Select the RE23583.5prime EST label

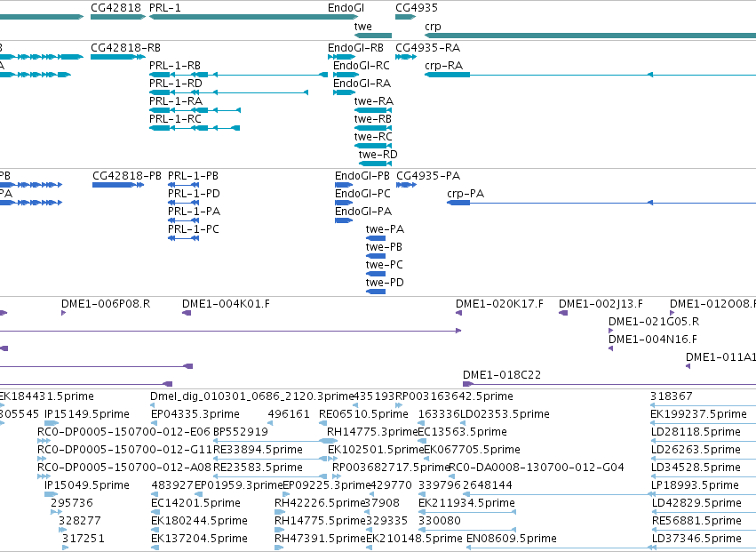click(x=258, y=468)
